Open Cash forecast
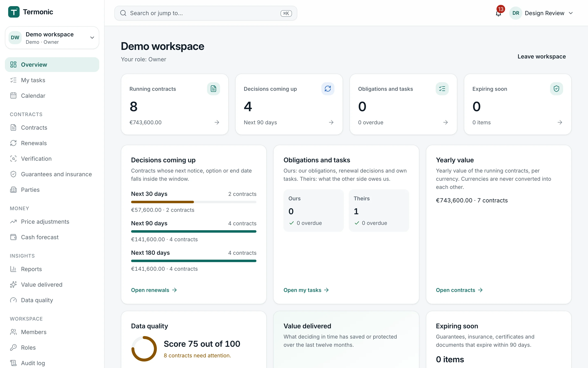This screenshot has width=588, height=368. [x=52, y=237]
